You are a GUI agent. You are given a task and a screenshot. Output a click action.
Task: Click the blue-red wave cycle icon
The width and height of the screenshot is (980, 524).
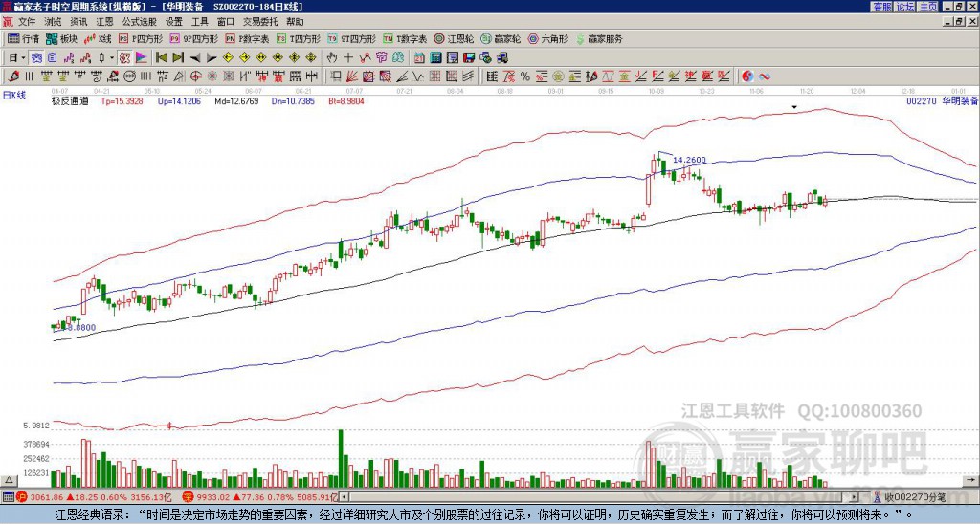pyautogui.click(x=765, y=76)
